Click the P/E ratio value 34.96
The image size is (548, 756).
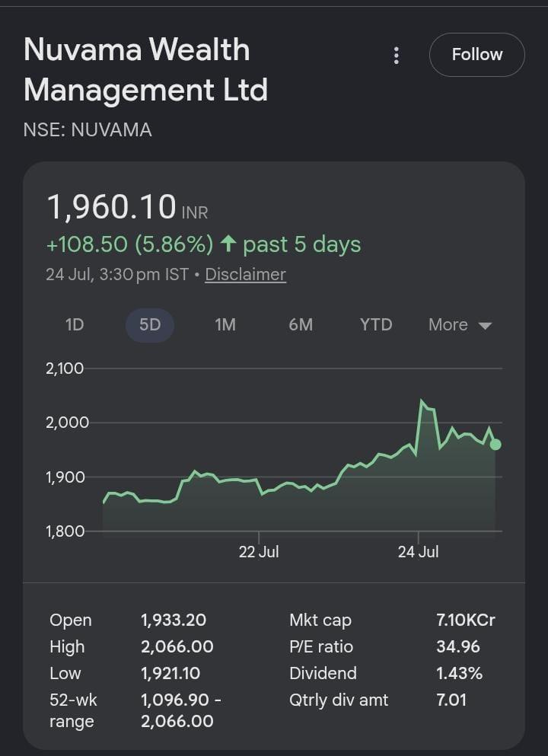tap(458, 646)
